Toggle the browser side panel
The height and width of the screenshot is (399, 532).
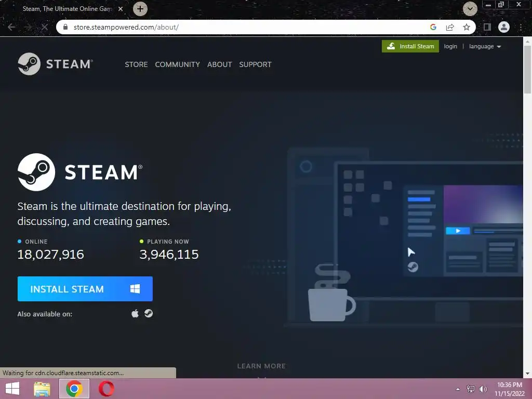(x=487, y=27)
